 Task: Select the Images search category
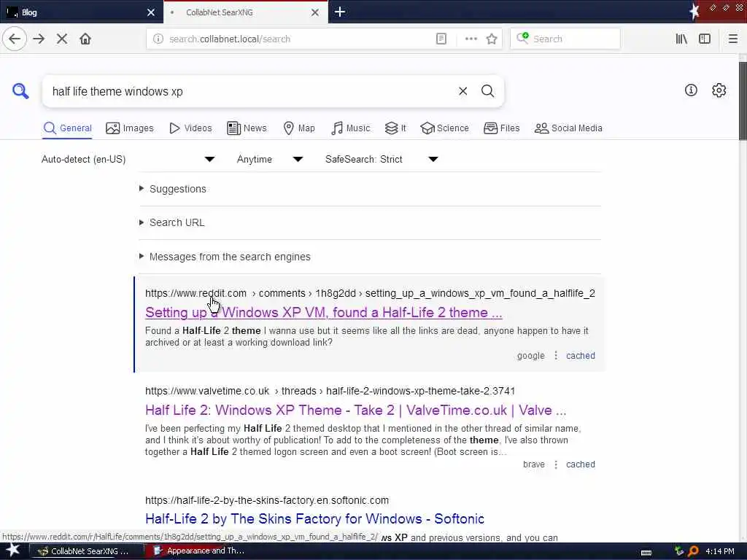point(130,128)
